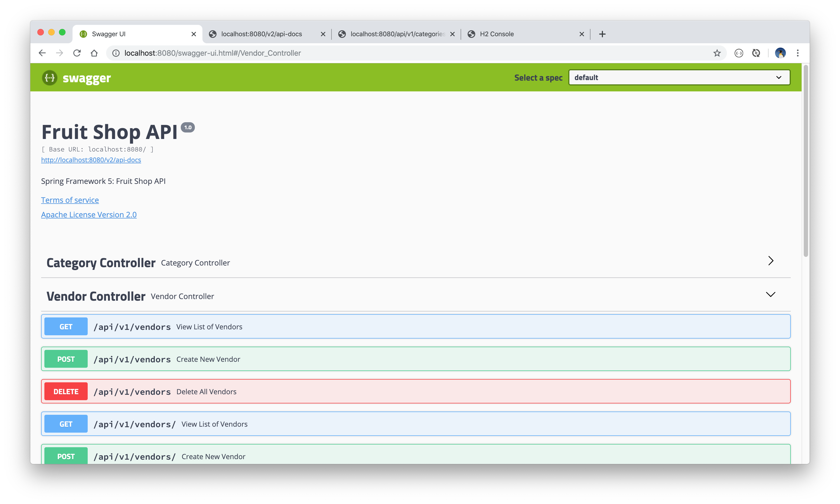Expand the Category Controller section

pyautogui.click(x=770, y=261)
